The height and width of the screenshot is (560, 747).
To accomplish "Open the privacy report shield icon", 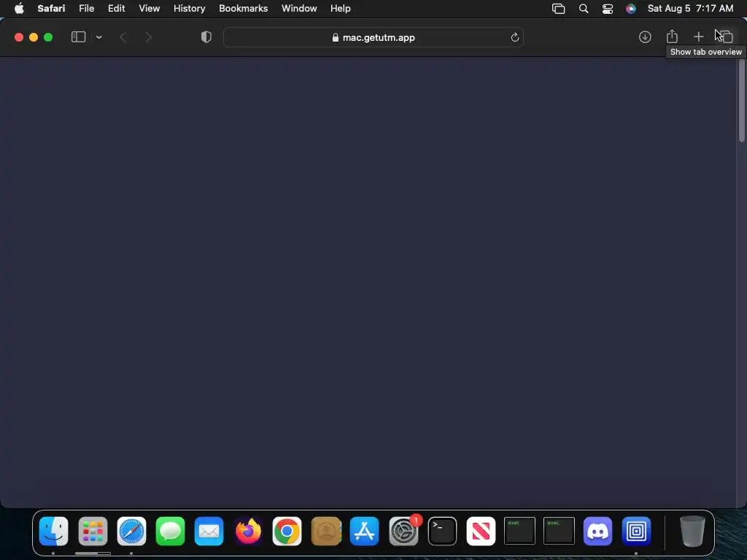I will 206,37.
